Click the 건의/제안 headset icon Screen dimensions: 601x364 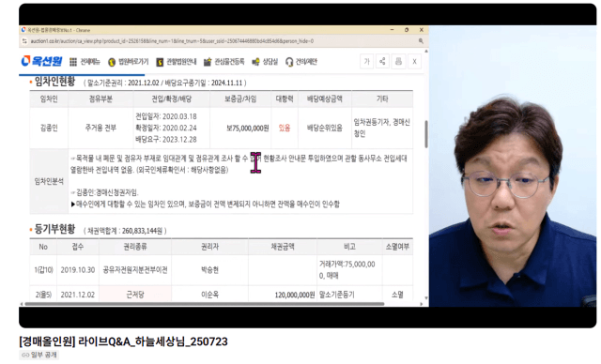click(289, 62)
